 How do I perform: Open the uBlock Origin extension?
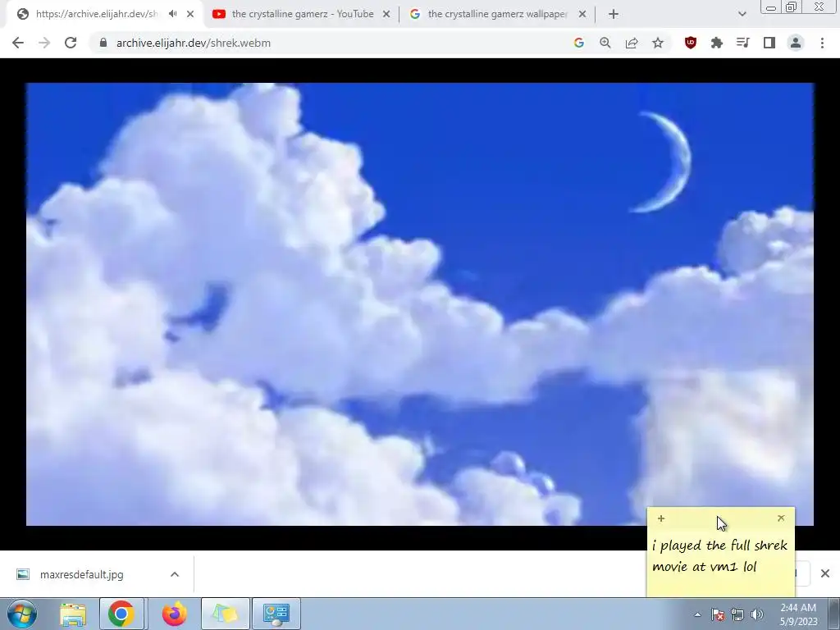click(x=691, y=43)
